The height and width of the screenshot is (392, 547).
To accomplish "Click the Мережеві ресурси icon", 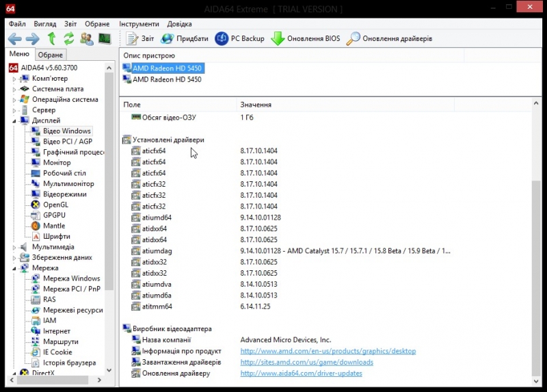I will point(36,310).
